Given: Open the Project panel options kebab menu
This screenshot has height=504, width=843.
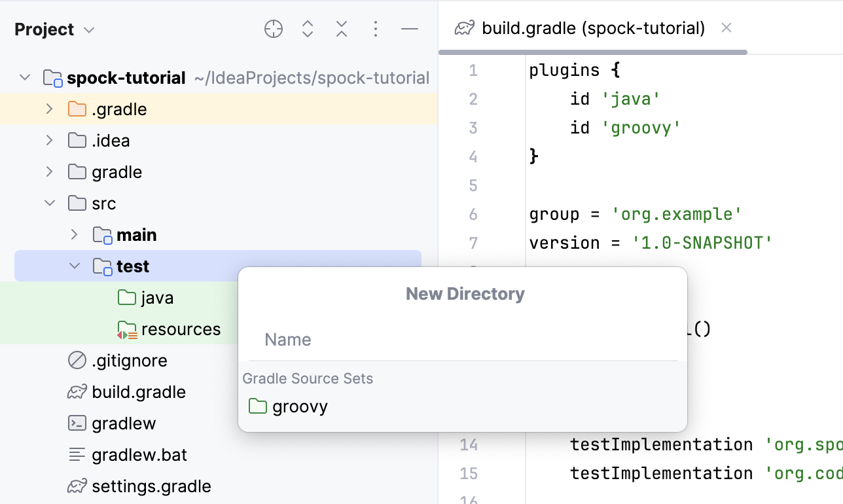Looking at the screenshot, I should pyautogui.click(x=375, y=29).
